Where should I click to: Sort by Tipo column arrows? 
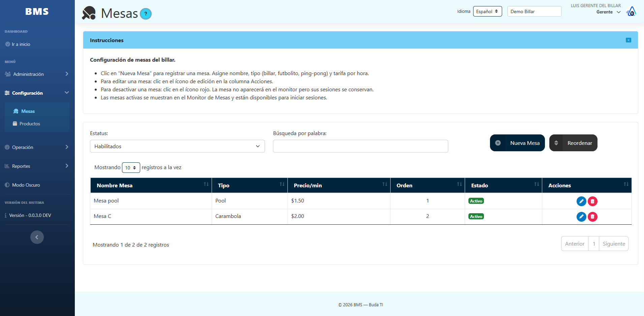point(282,184)
